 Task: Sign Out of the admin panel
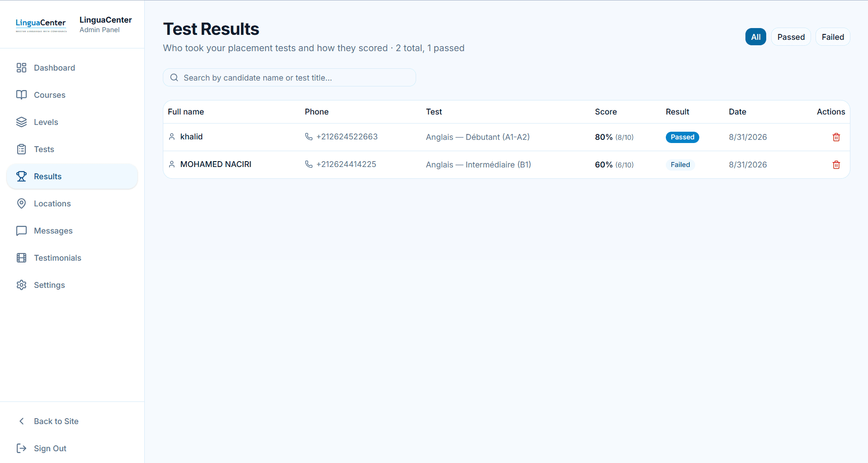(x=72, y=449)
